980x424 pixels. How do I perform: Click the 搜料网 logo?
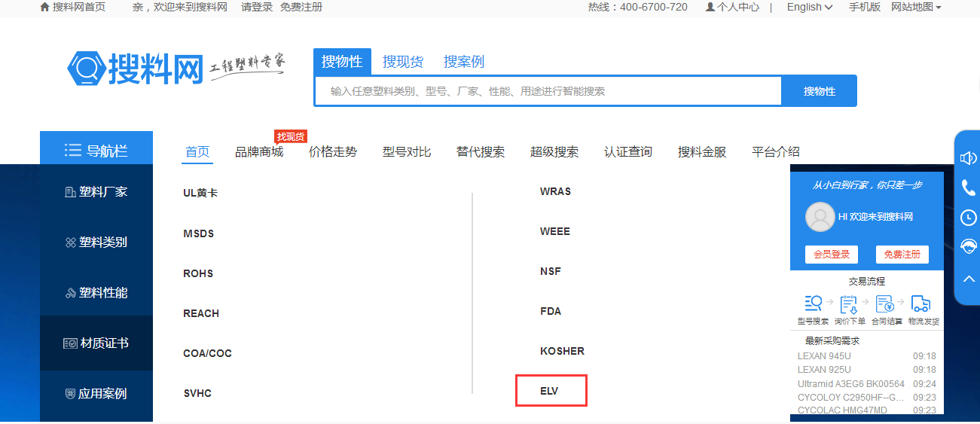coord(136,69)
